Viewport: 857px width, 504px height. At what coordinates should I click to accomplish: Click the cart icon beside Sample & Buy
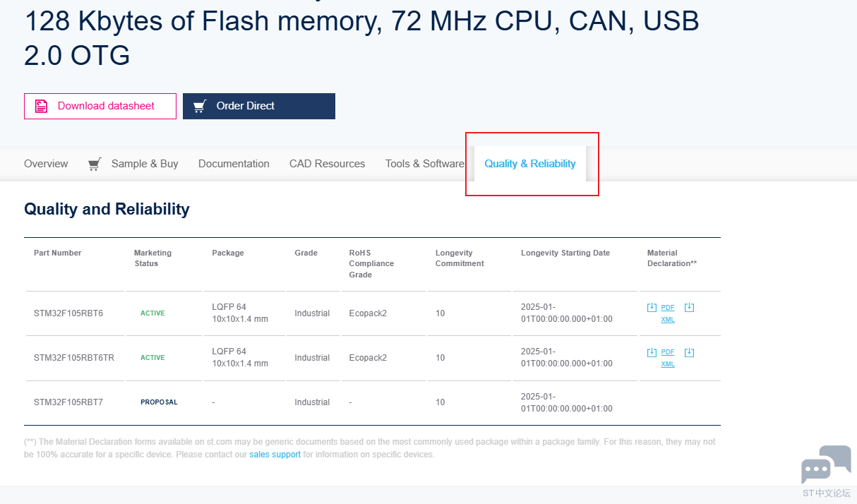95,164
